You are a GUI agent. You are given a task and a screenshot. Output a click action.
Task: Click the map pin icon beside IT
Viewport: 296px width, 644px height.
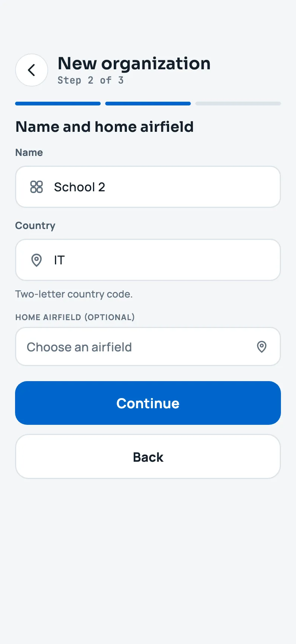coord(37,260)
